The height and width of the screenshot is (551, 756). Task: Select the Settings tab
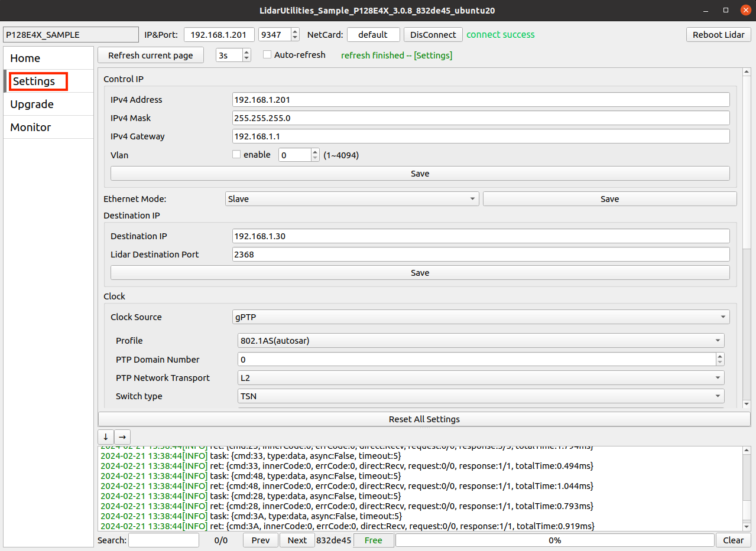pos(48,81)
